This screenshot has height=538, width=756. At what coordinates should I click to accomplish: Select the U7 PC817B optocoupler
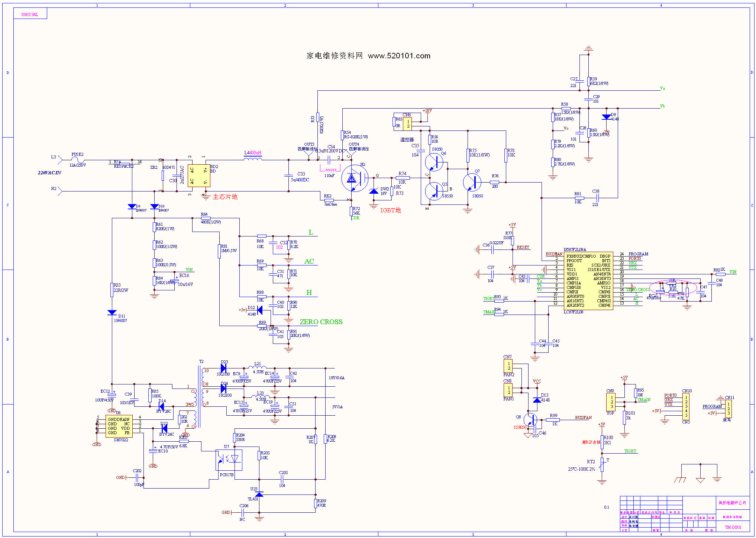[229, 460]
